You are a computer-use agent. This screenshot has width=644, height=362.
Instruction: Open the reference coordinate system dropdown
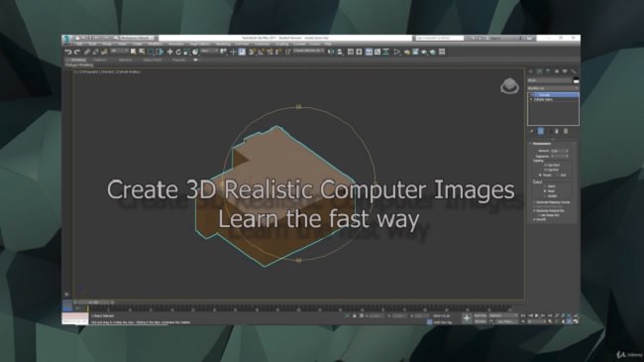pos(209,51)
